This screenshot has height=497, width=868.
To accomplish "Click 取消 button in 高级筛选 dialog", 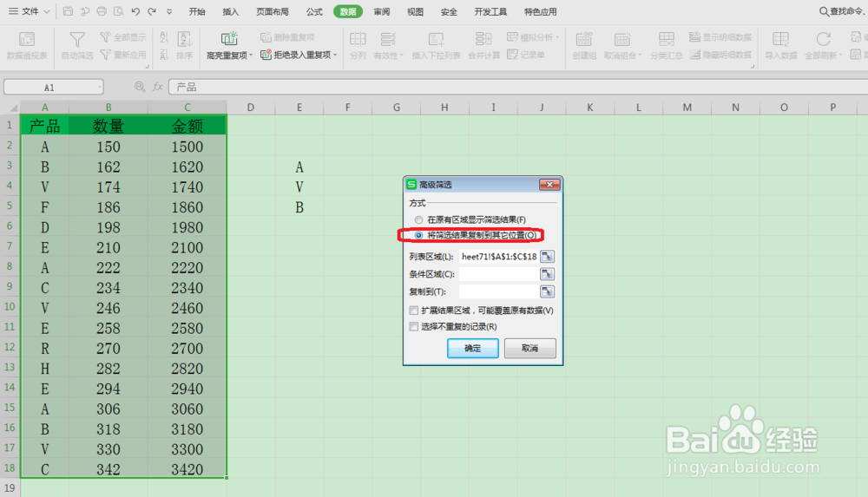I will [529, 348].
